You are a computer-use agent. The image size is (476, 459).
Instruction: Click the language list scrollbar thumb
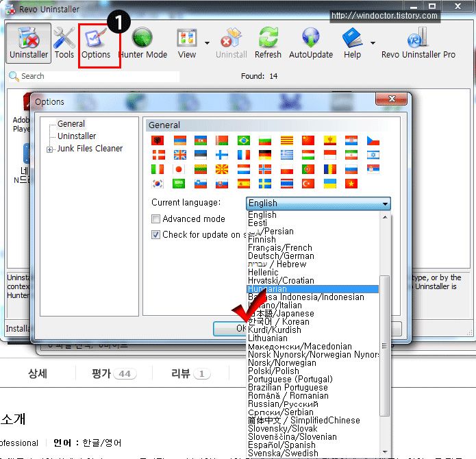click(x=385, y=346)
